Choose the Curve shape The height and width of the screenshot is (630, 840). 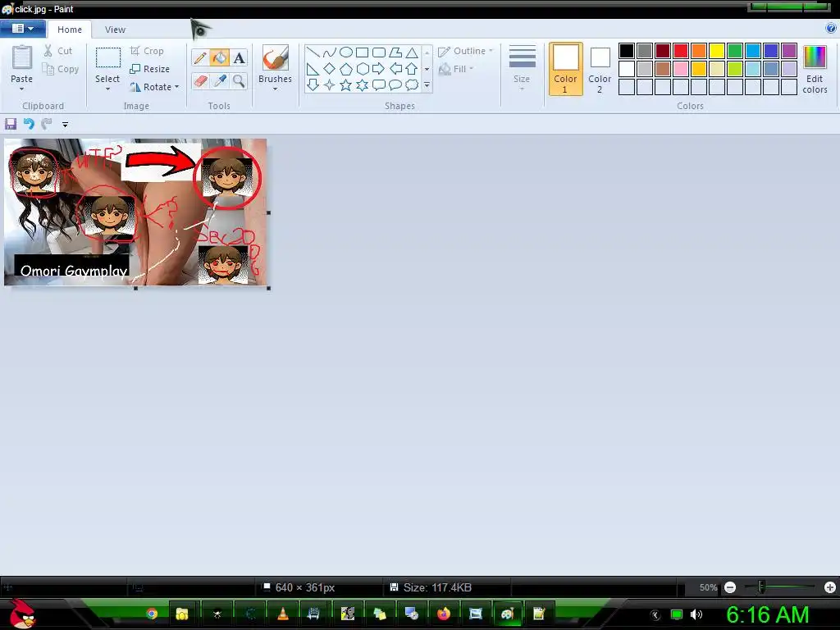click(x=330, y=52)
